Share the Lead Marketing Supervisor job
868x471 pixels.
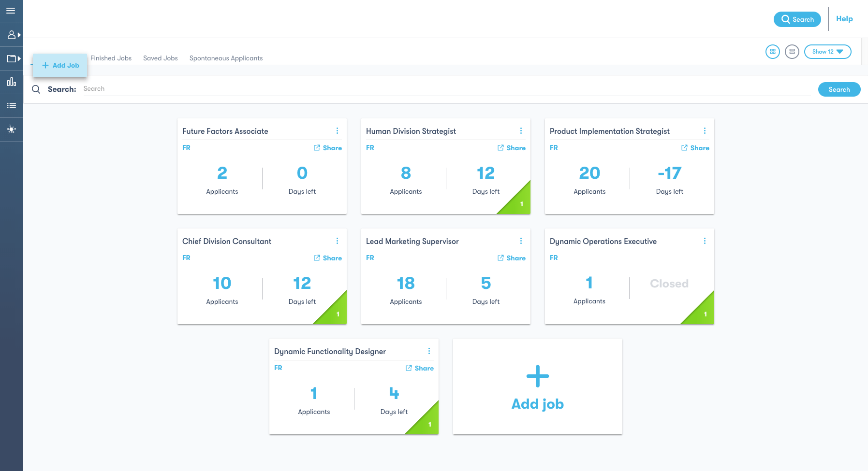click(x=512, y=258)
